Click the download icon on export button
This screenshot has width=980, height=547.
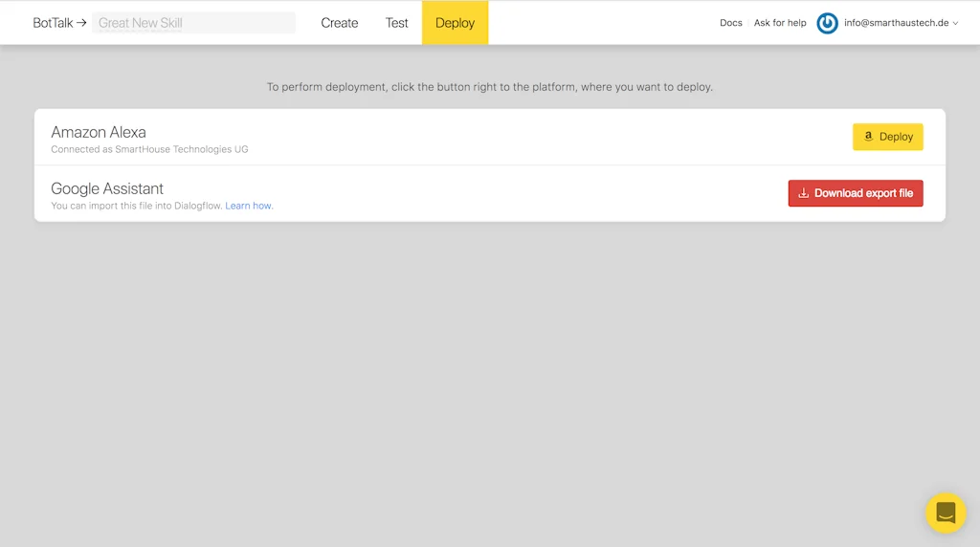[x=803, y=193]
